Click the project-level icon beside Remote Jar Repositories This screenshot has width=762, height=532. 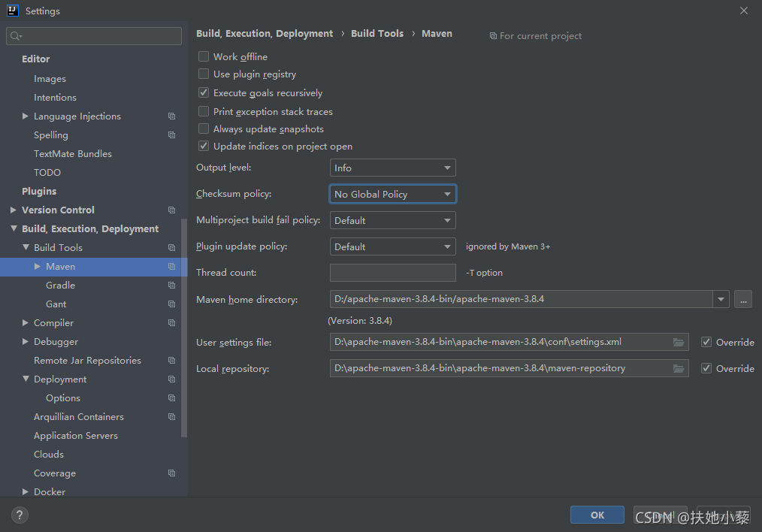[171, 361]
